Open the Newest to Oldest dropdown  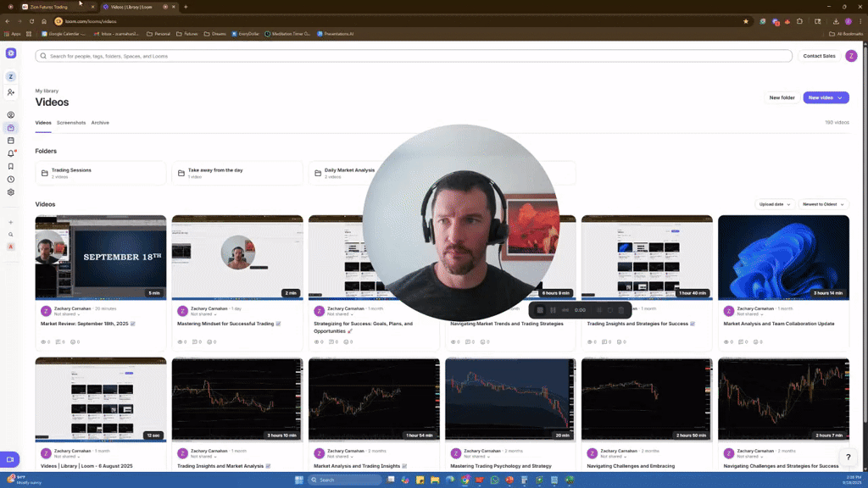[823, 204]
